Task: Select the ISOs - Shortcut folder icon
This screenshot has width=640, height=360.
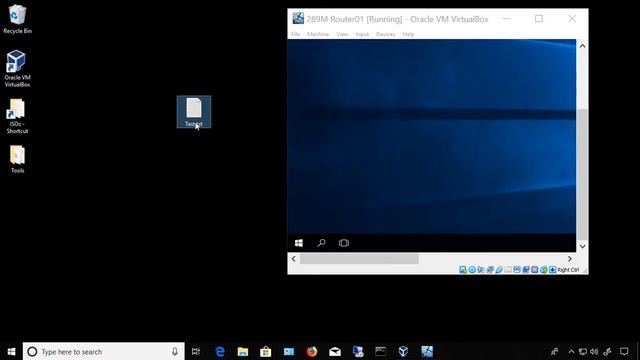Action: tap(17, 116)
